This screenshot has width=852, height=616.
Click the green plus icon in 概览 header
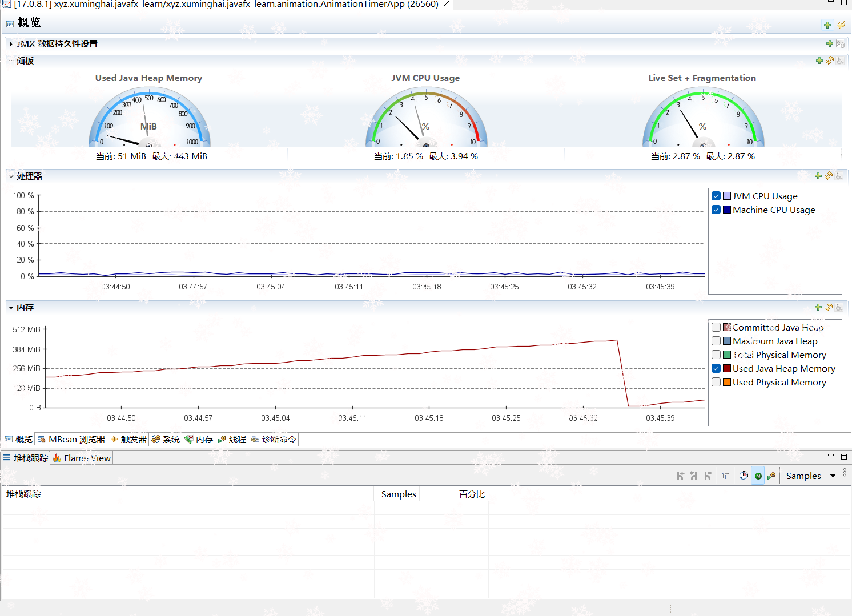(827, 25)
